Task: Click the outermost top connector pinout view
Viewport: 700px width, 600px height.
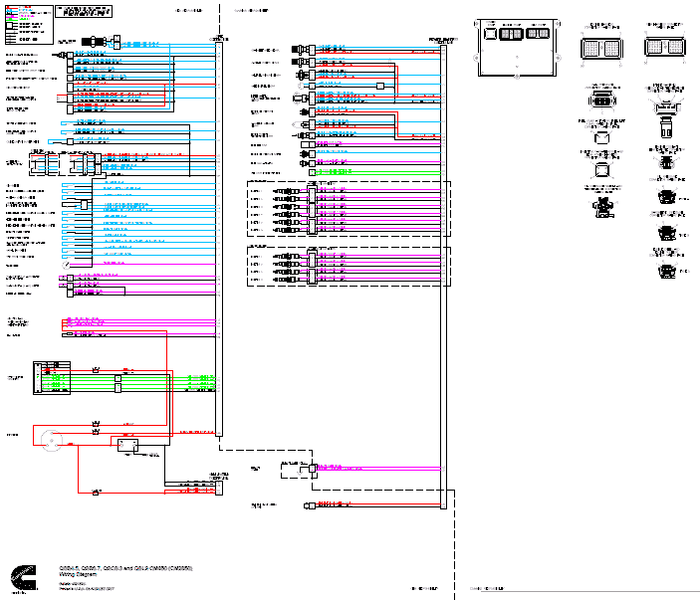Action: click(665, 48)
